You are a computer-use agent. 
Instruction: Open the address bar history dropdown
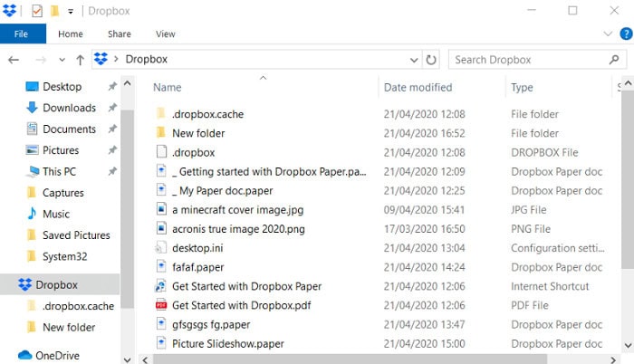[x=414, y=60]
